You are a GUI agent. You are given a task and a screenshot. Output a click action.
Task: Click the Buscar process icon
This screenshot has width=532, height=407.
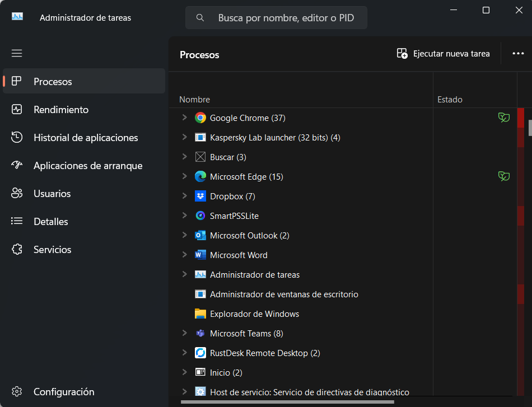200,157
